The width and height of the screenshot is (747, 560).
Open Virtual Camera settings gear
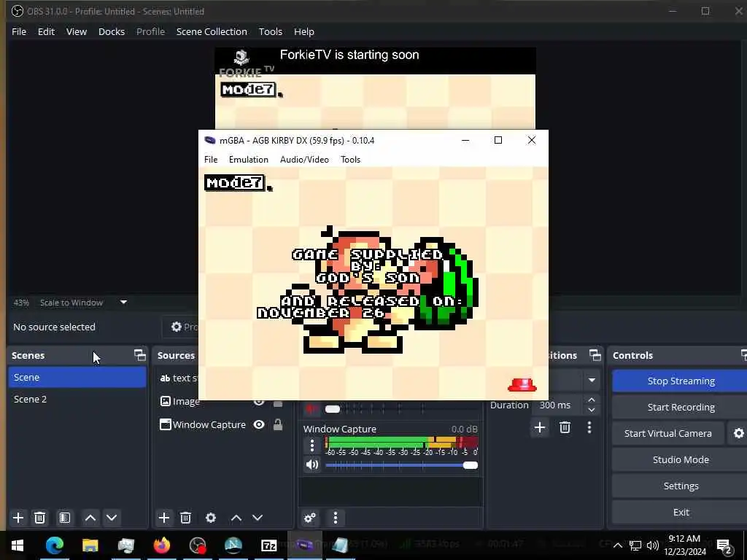click(x=738, y=433)
